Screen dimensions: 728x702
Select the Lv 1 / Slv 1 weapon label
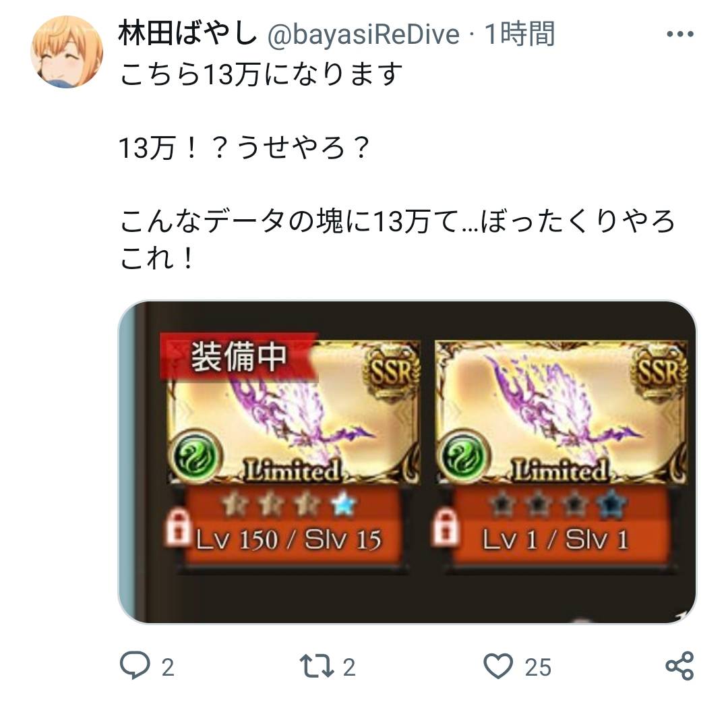coord(555,540)
